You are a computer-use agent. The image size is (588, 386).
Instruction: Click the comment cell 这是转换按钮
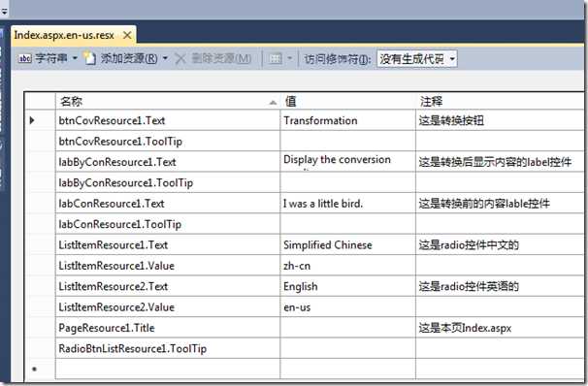coord(500,120)
